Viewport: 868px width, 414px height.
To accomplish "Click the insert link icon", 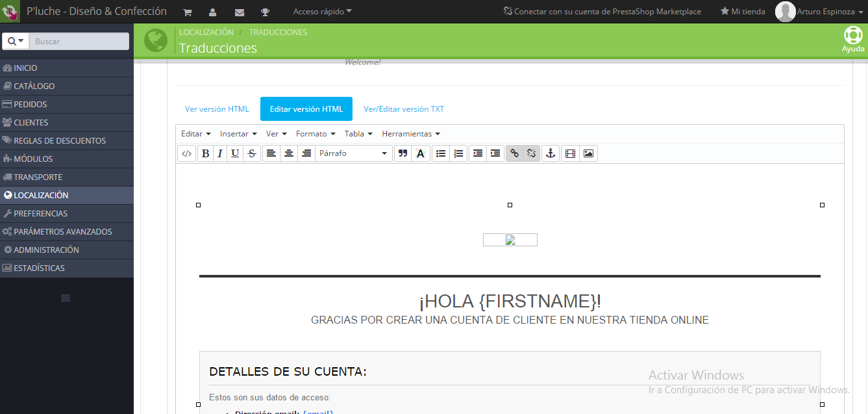I will 514,153.
